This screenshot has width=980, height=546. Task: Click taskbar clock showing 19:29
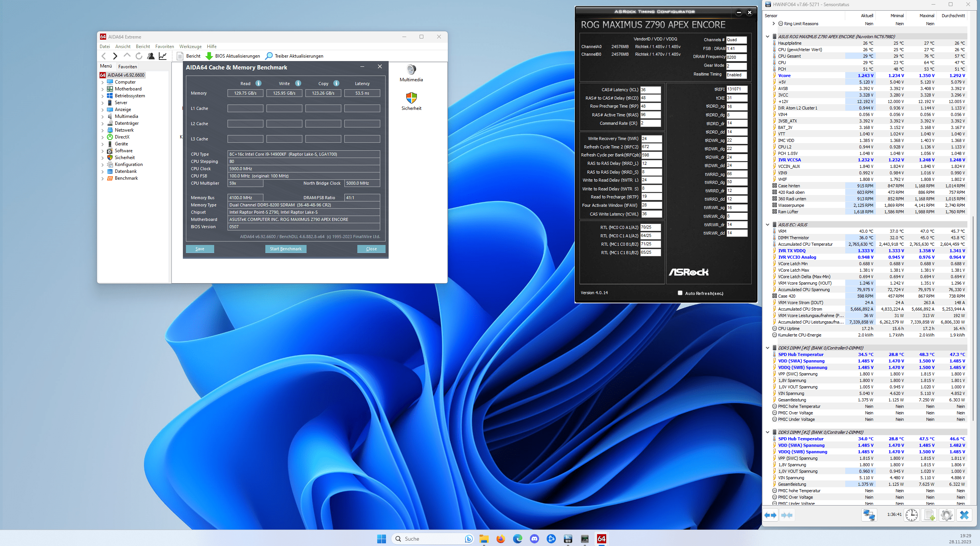coord(965,536)
